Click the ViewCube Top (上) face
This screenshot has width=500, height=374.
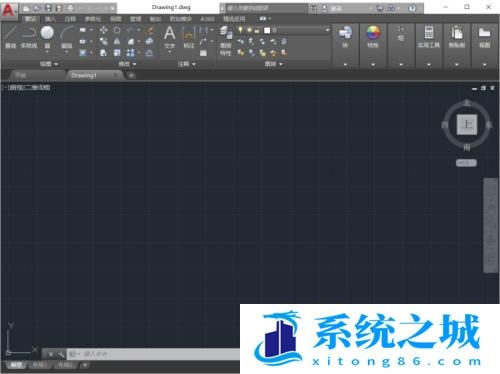[x=467, y=125]
